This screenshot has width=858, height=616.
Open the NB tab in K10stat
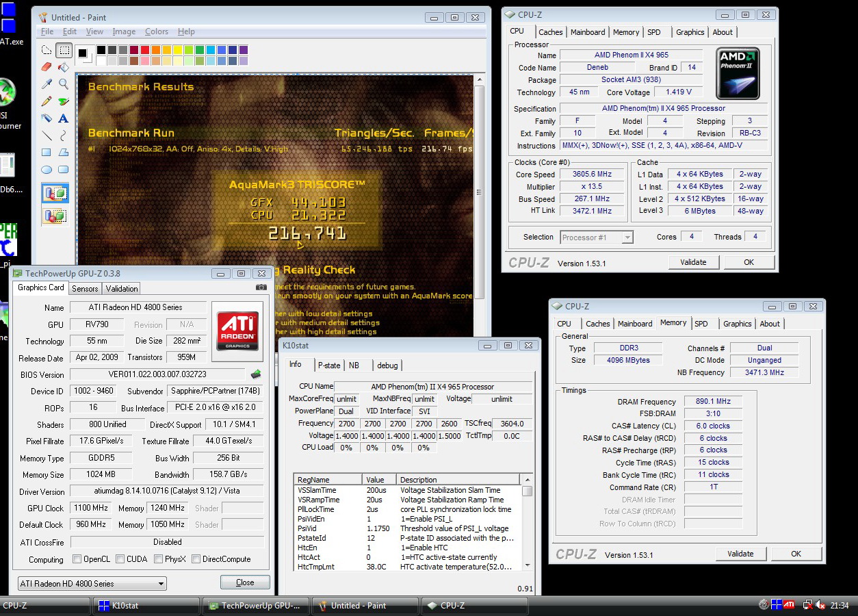354,365
